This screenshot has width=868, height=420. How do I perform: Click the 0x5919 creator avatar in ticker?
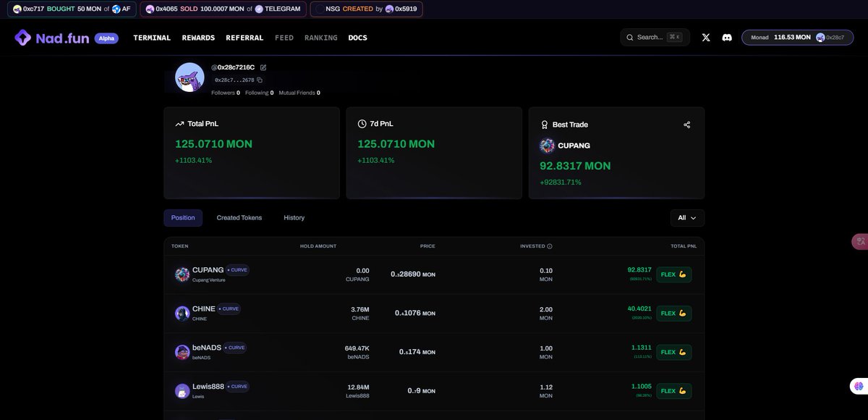coord(389,9)
